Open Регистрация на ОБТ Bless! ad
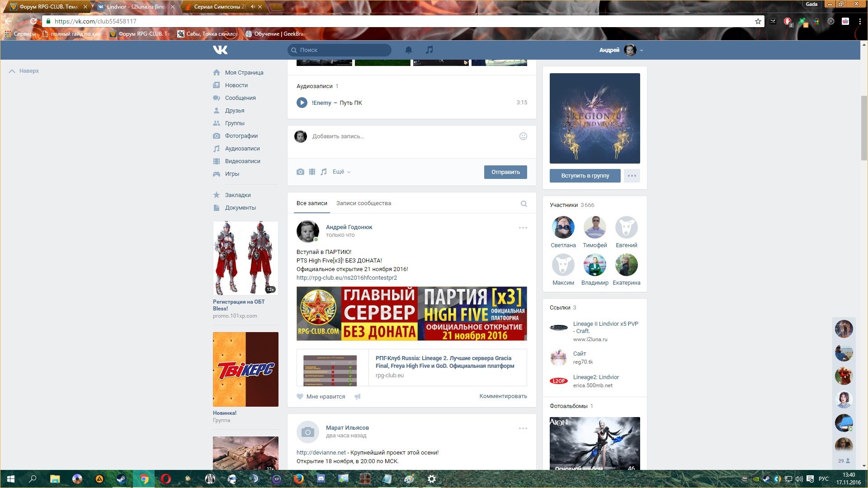The image size is (868, 488). pyautogui.click(x=245, y=258)
